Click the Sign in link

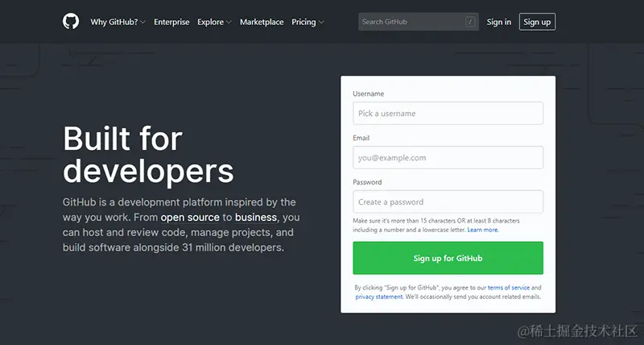pyautogui.click(x=499, y=22)
